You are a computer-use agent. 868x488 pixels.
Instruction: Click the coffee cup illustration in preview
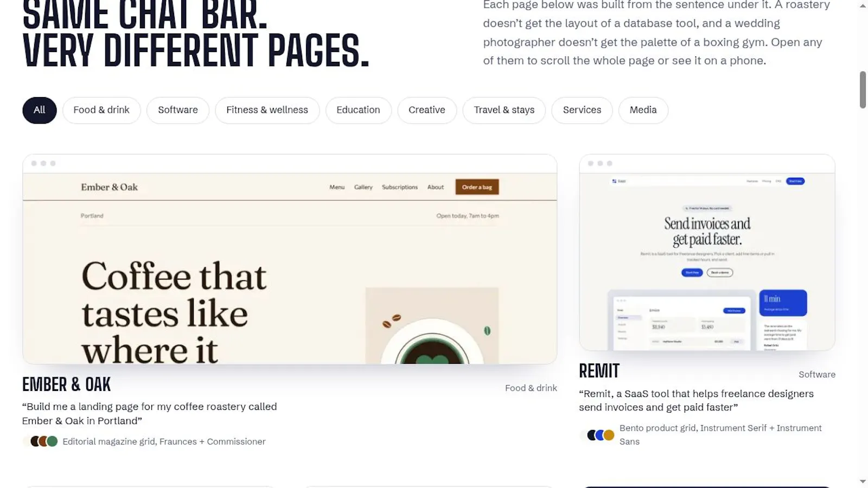[432, 326]
